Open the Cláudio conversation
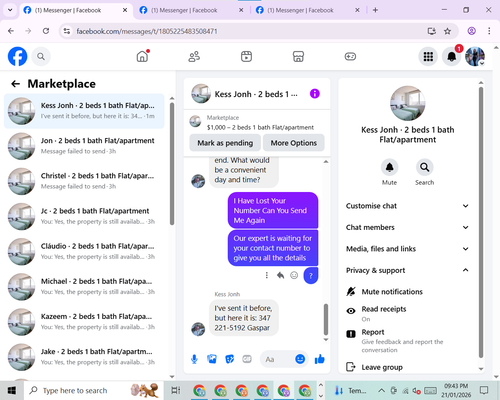 [84, 251]
